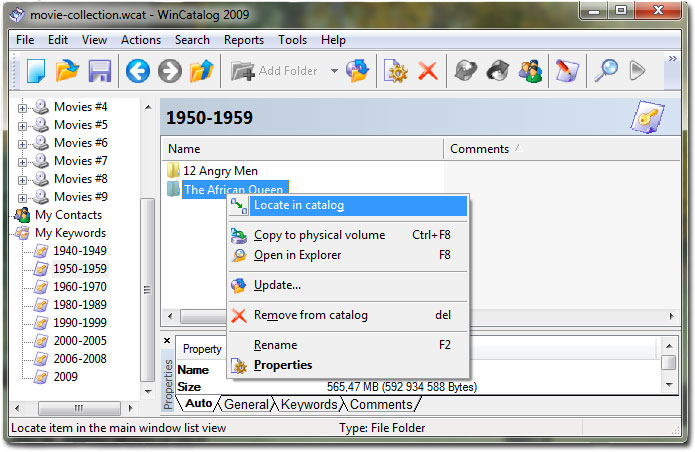Expand toolbar overflow chevron

(x=672, y=59)
